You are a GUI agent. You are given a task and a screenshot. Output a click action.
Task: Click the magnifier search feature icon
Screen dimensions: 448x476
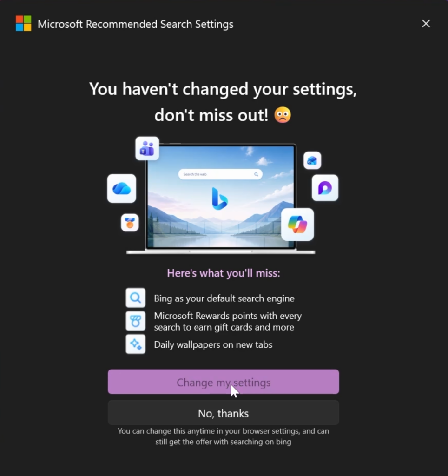tap(135, 298)
